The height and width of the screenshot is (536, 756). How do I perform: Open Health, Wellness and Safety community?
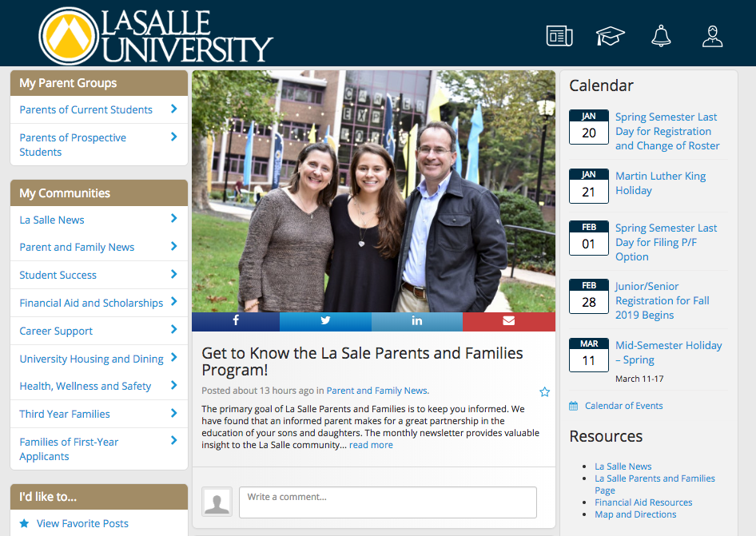coord(85,386)
